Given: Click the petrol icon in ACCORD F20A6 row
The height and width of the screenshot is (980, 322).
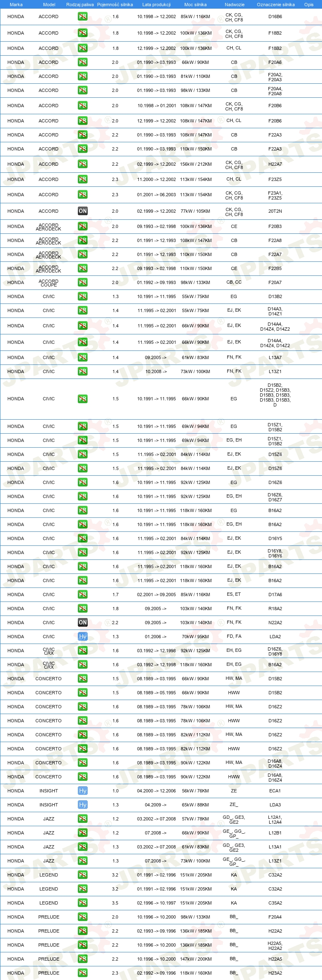Looking at the screenshot, I should [83, 62].
